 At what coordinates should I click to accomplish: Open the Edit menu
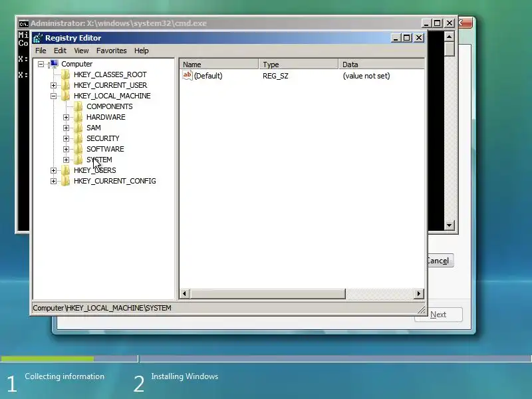click(x=60, y=51)
